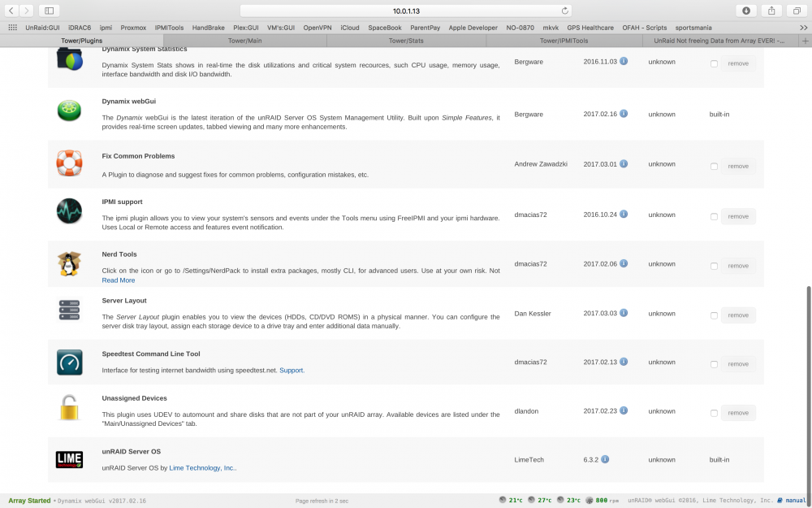
Task: Reload the page with refresh icon
Action: tap(565, 11)
